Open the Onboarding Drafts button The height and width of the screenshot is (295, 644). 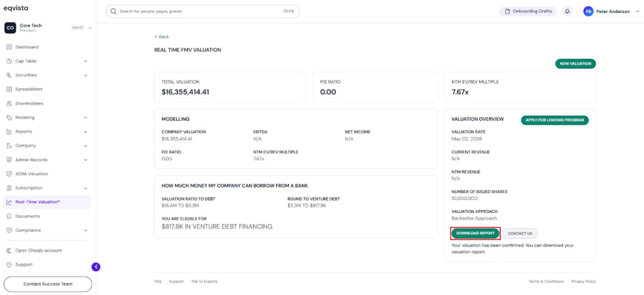(528, 12)
